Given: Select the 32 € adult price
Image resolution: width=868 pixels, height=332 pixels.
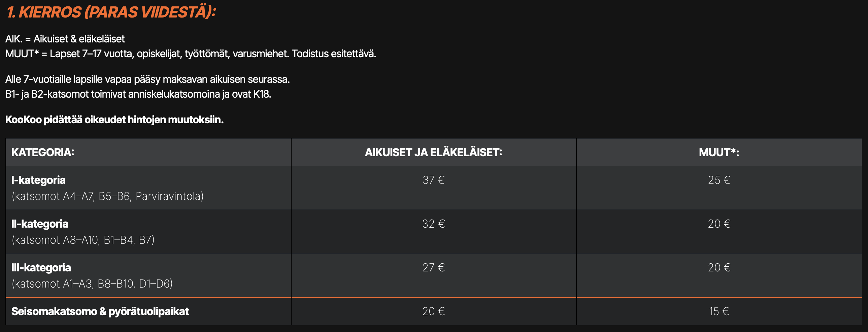Looking at the screenshot, I should tap(433, 224).
